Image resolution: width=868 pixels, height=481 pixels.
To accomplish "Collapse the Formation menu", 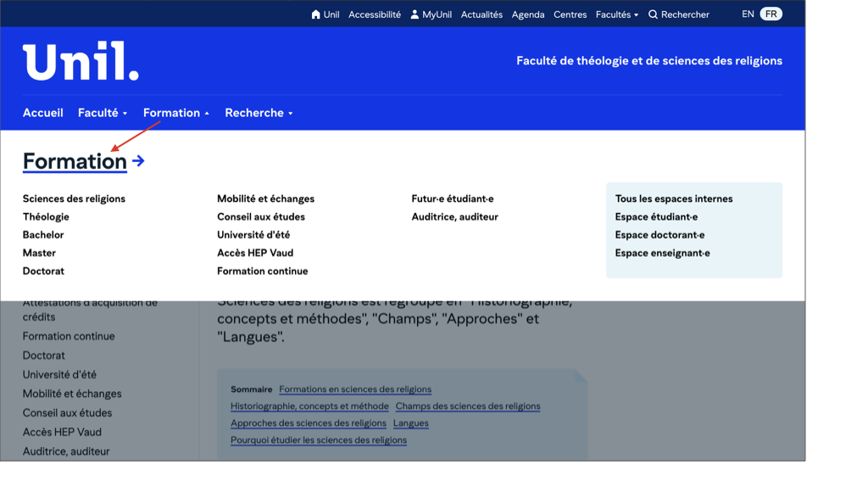I will point(176,113).
